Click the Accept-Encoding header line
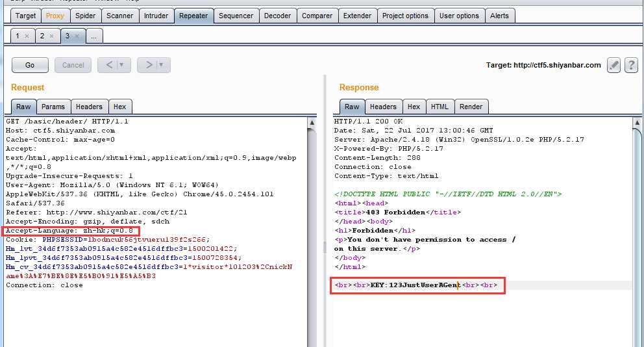The height and width of the screenshot is (347, 644). (x=88, y=221)
